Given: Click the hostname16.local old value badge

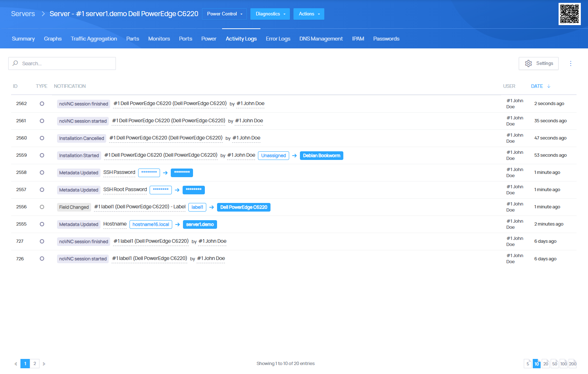Looking at the screenshot, I should click(151, 224).
